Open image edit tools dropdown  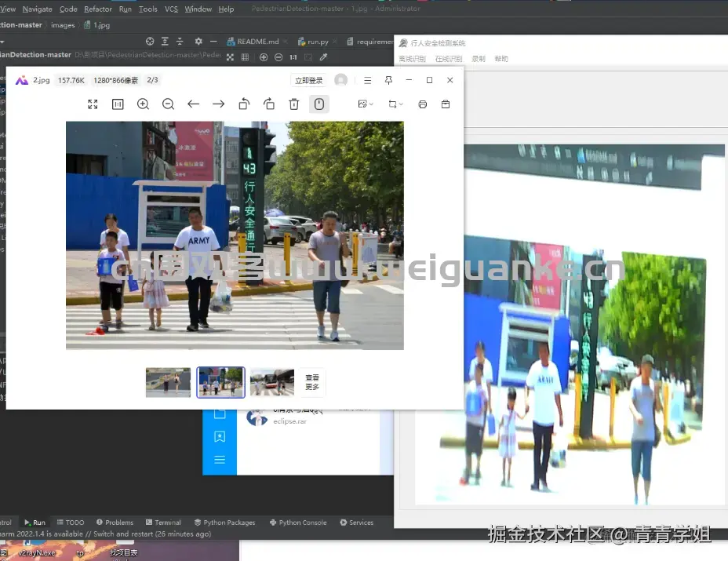366,104
